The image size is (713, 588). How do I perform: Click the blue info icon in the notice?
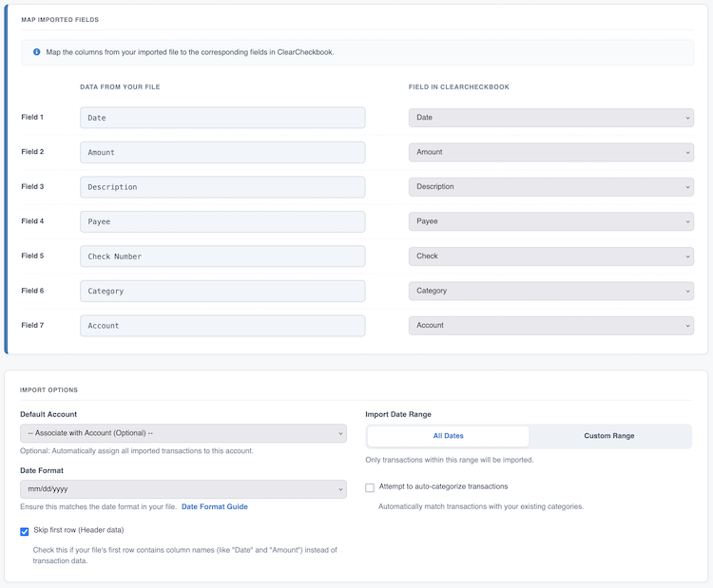(37, 52)
